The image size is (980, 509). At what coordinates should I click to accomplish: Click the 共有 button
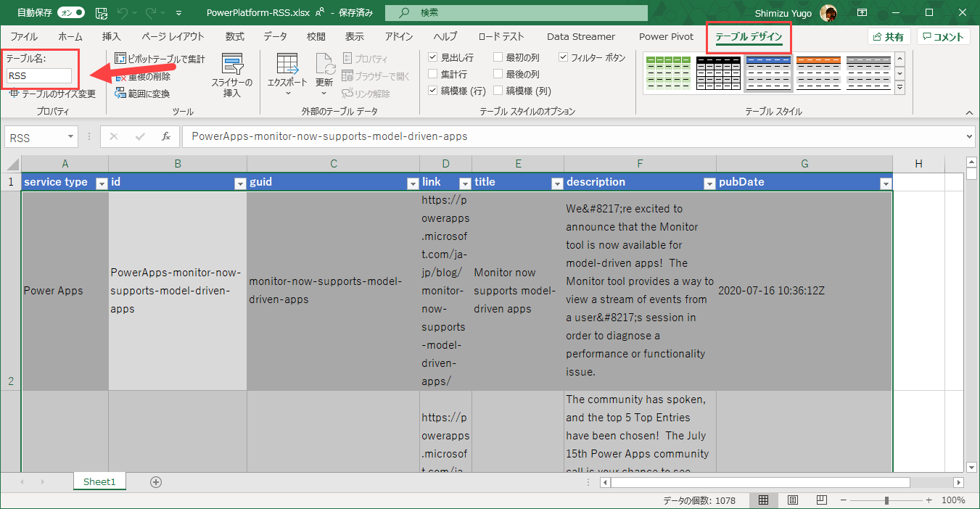click(889, 36)
